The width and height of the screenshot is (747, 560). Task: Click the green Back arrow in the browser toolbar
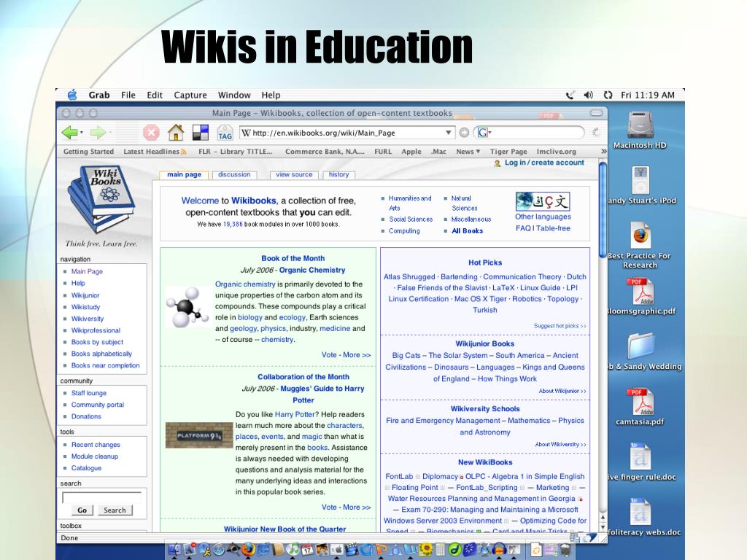(x=69, y=133)
